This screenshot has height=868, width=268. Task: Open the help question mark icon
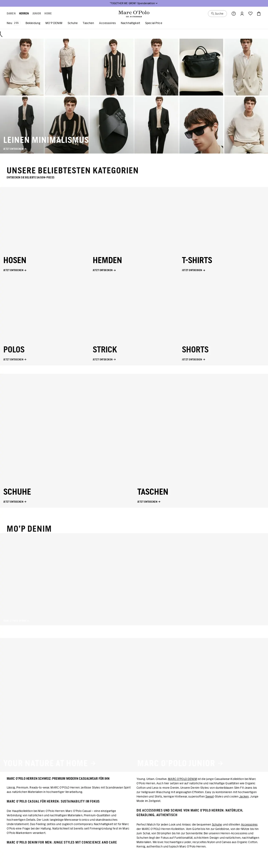pos(234,13)
